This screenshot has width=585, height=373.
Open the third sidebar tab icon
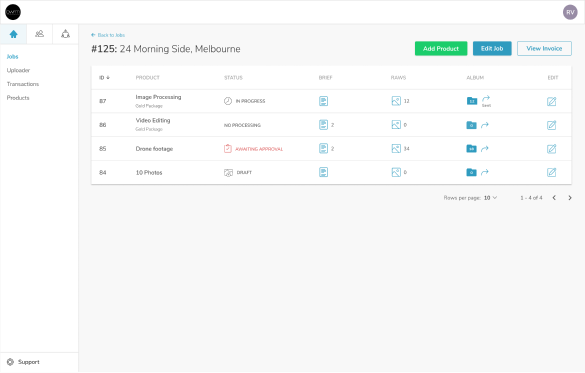(x=65, y=34)
